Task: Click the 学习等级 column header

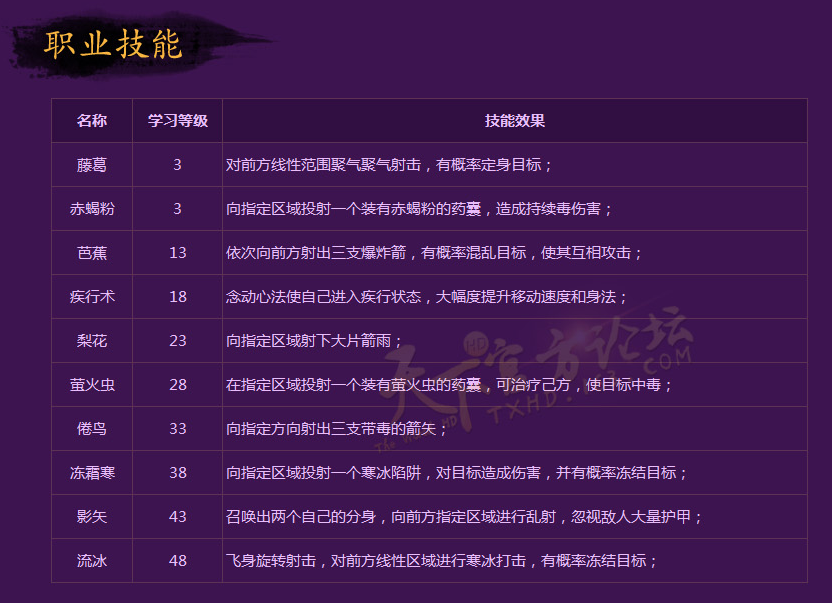Action: (x=178, y=120)
